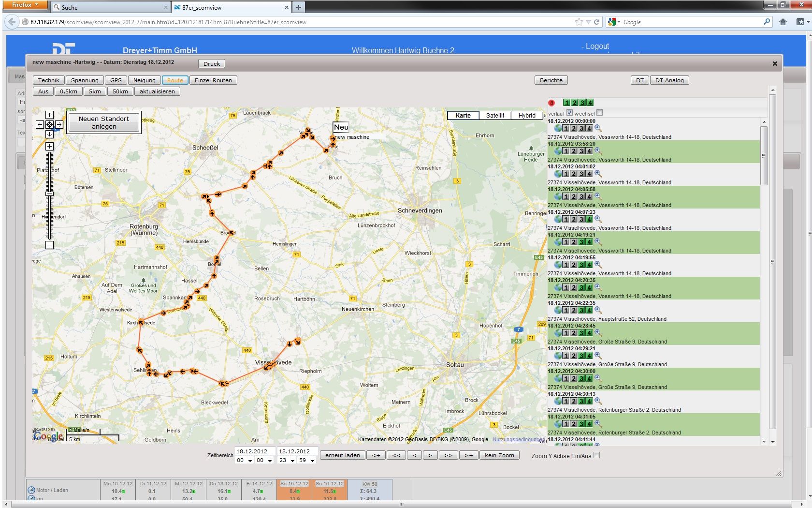The image size is (812, 508).
Task: Click the map zoom-in plus button
Action: [49, 146]
